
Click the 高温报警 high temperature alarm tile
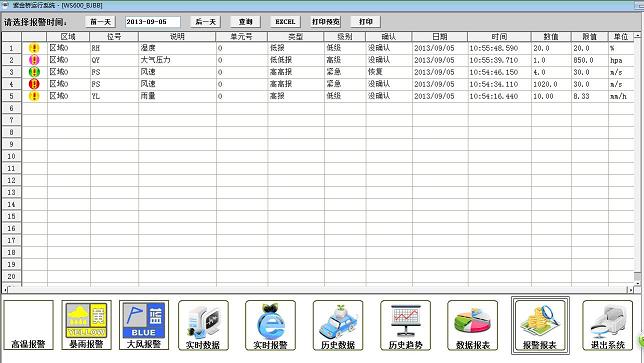click(x=29, y=325)
